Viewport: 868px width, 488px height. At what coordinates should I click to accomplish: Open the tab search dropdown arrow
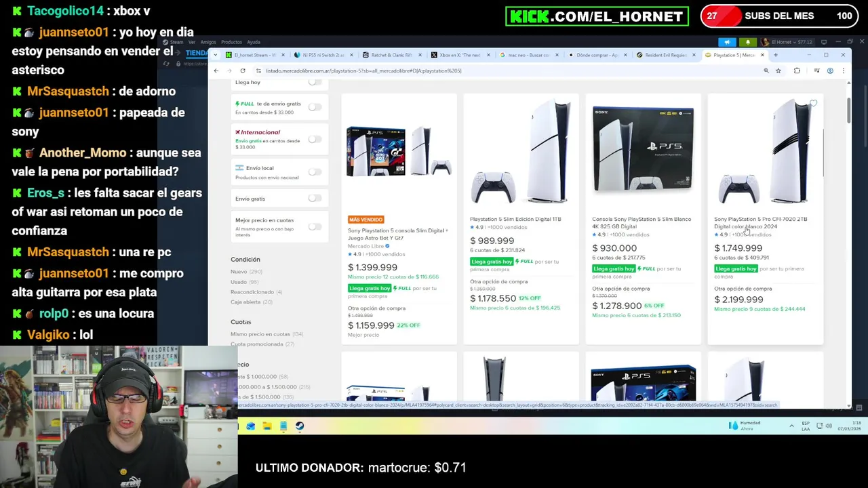tap(215, 55)
